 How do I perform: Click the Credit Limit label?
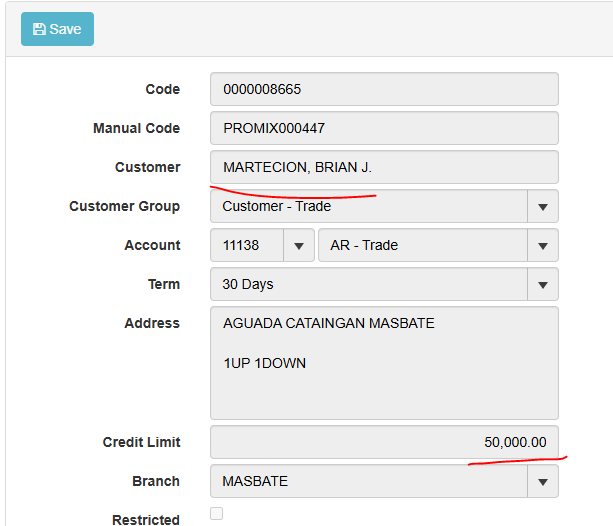[141, 442]
